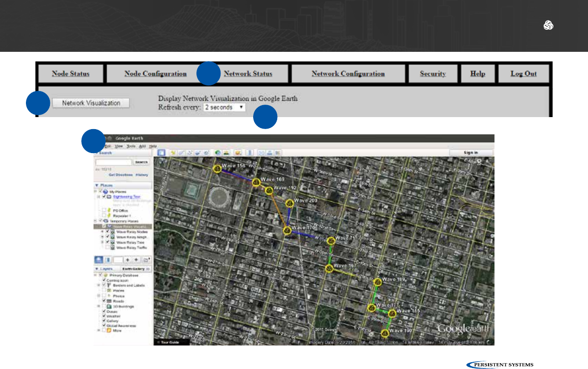Open the Refresh every seconds dropdown
The image size is (588, 369).
coord(224,107)
